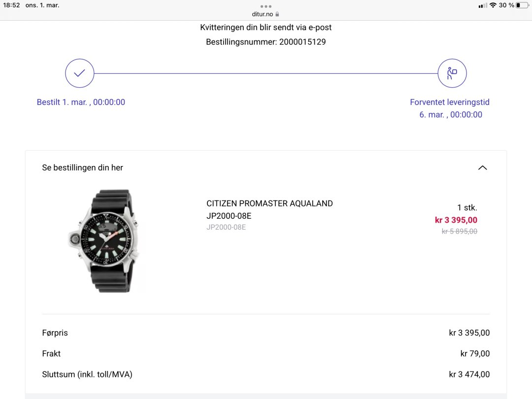The width and height of the screenshot is (532, 399).
Task: Collapse the order details chevron
Action: point(482,167)
